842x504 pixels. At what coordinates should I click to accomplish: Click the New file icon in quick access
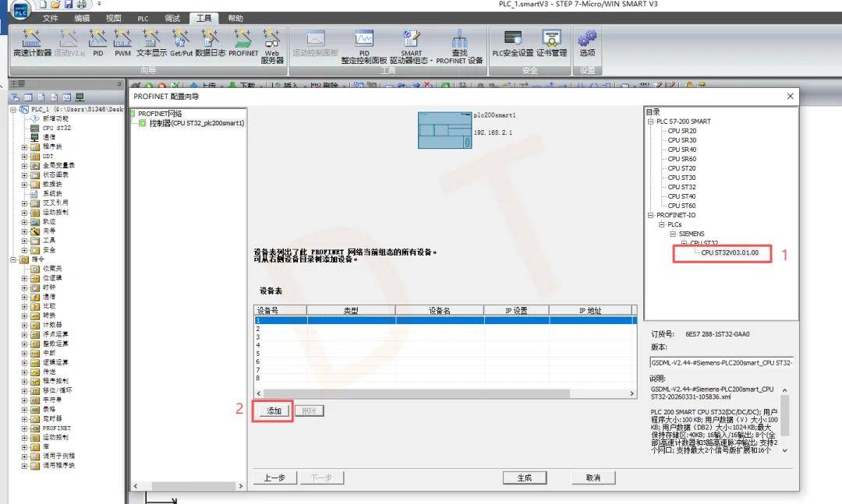click(42, 5)
